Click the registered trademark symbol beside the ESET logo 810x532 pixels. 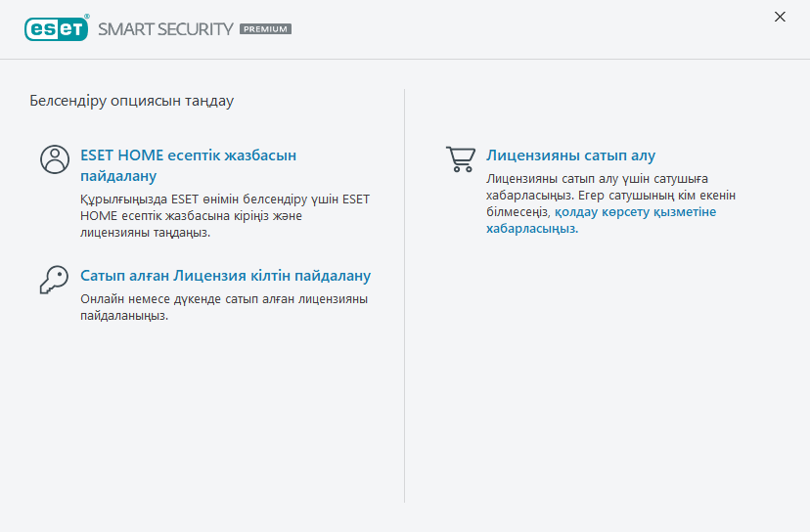[x=86, y=18]
